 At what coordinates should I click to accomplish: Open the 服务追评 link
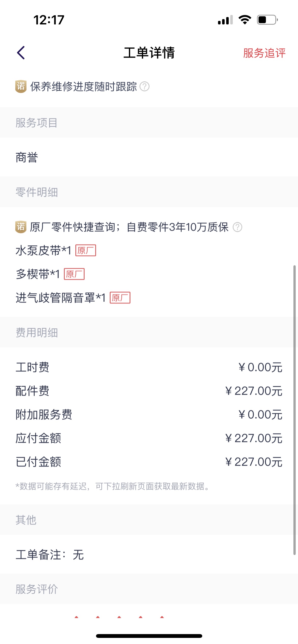[x=264, y=53]
